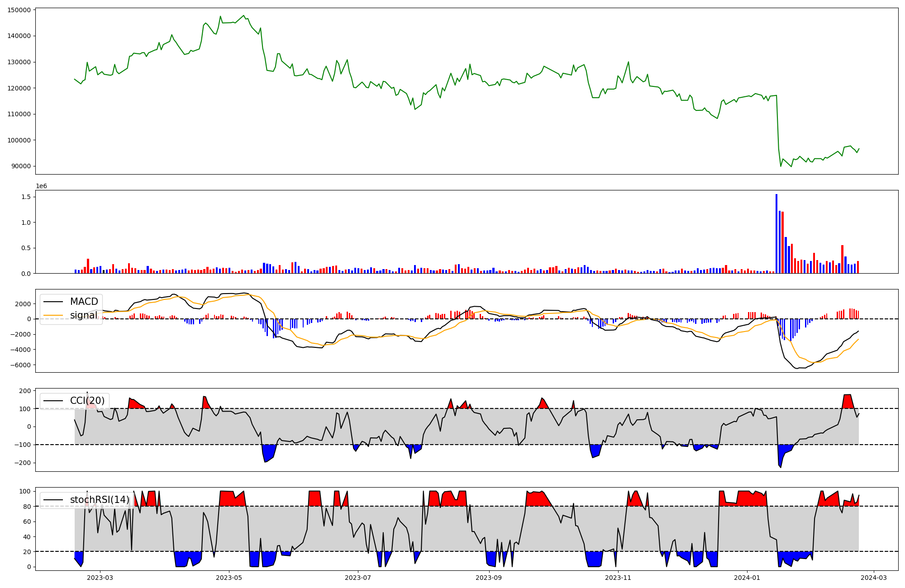
Task: Click the 1.5 tick on volume axis
Action: 26,197
